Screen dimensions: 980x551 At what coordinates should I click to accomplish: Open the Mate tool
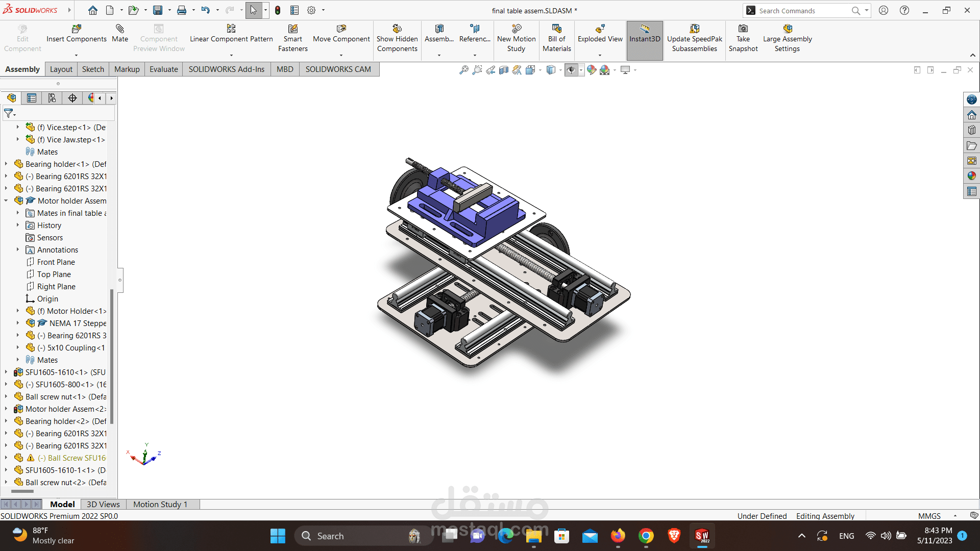pyautogui.click(x=120, y=33)
